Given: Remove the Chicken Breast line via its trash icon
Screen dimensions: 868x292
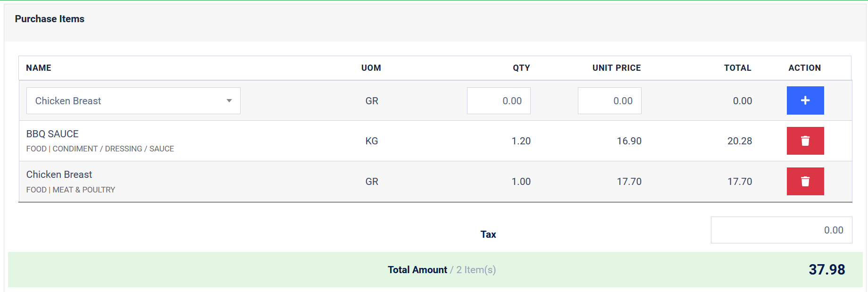Looking at the screenshot, I should tap(805, 181).
